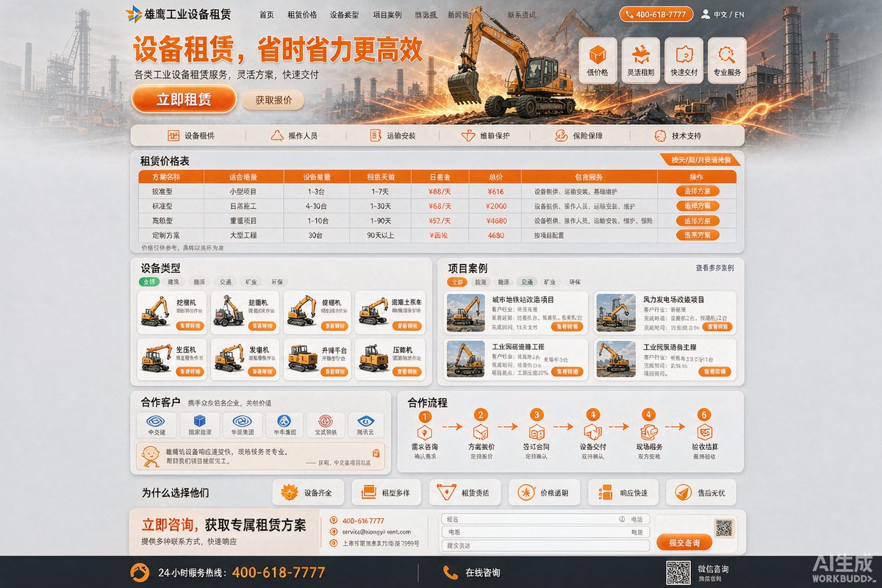Click the 中交建 client logo
This screenshot has height=588, width=882.
click(x=157, y=421)
